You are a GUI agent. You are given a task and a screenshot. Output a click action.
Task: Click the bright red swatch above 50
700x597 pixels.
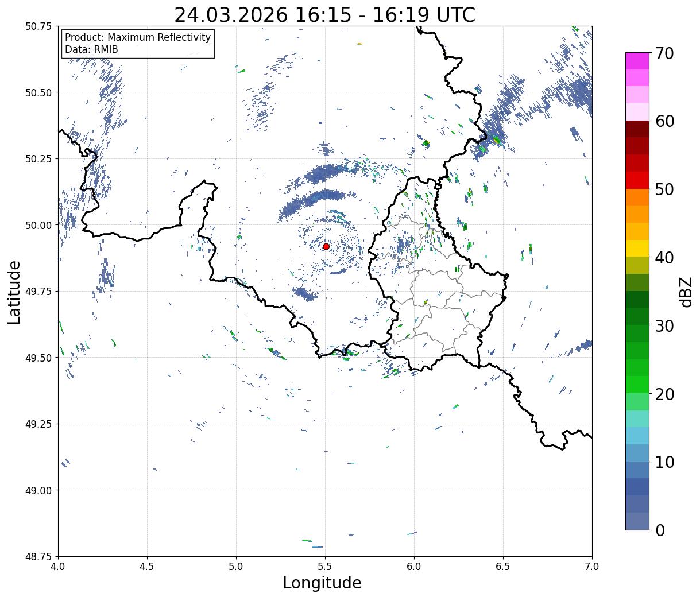point(637,180)
